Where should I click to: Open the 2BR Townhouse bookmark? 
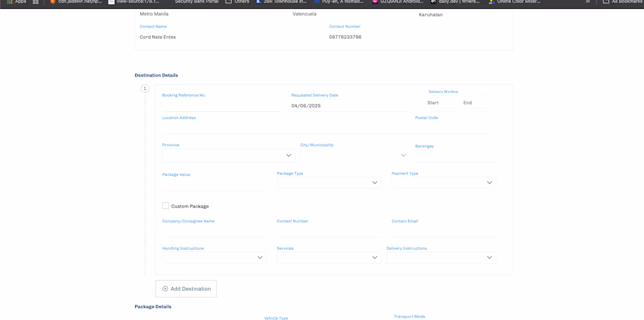pos(281,2)
